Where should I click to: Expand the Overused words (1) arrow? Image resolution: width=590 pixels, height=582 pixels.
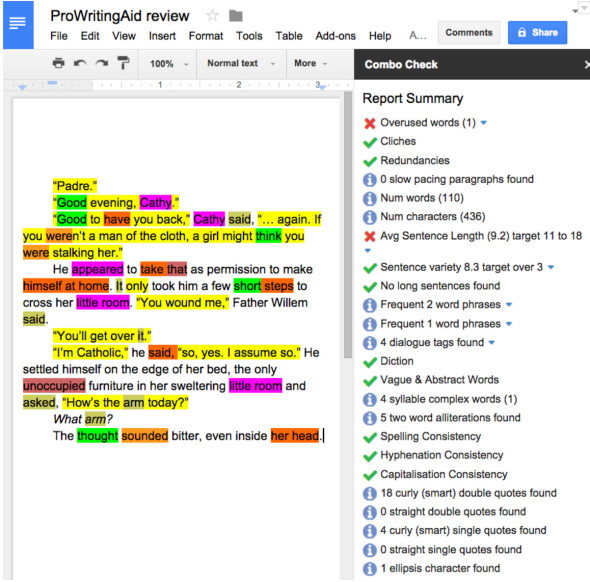pyautogui.click(x=484, y=123)
